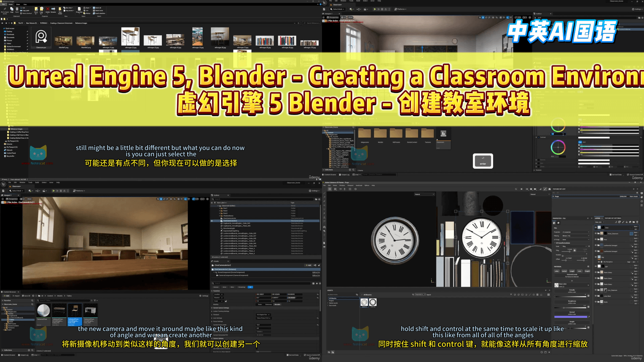Select the Eraser tool in Substance Painter sidebar
The height and width of the screenshot is (362, 644).
[324, 197]
